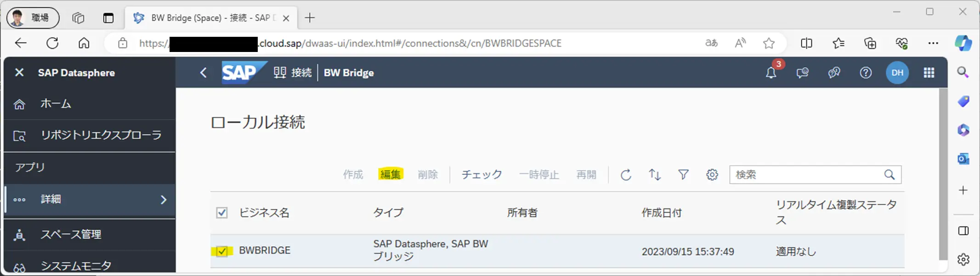Image resolution: width=980 pixels, height=276 pixels.
Task: Open the DH user profile avatar
Action: (897, 73)
